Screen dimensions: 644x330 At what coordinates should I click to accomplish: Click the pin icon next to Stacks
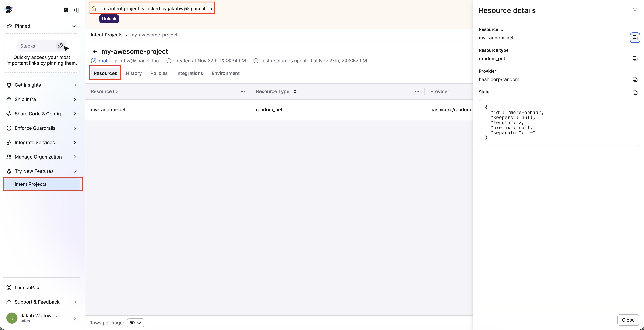tap(60, 46)
